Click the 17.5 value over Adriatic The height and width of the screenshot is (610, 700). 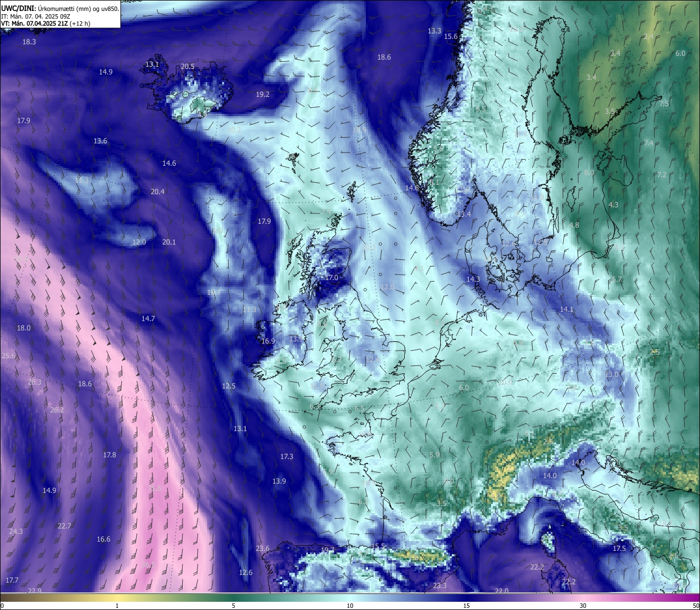pyautogui.click(x=619, y=548)
